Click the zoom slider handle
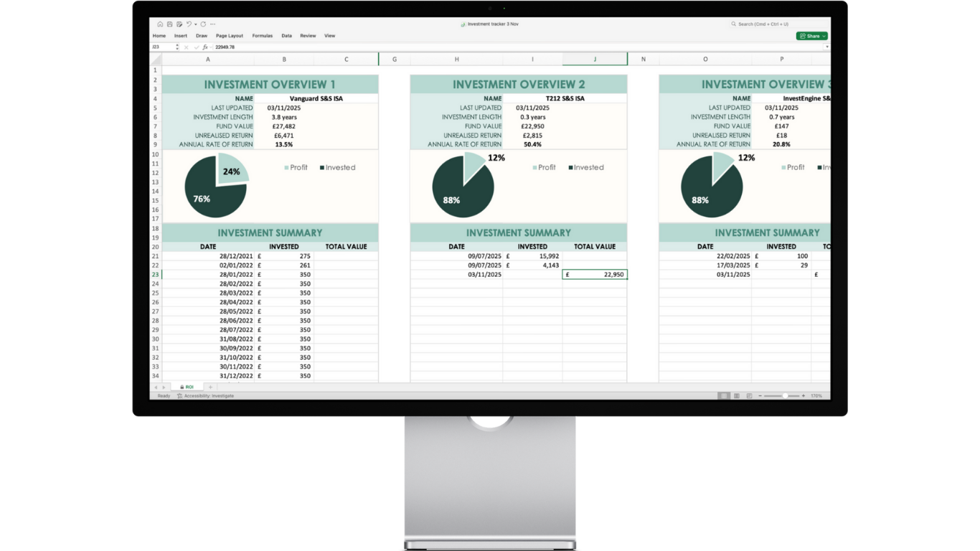This screenshot has width=980, height=551. point(786,395)
